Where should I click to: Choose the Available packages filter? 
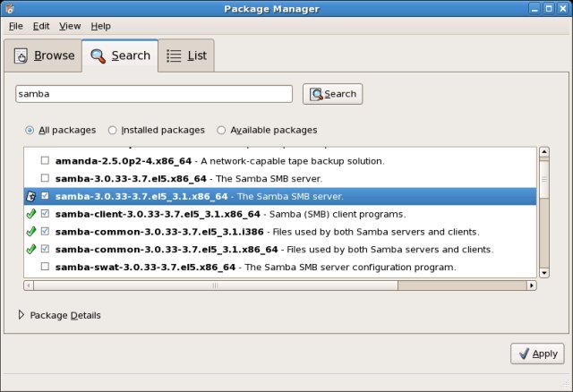pyautogui.click(x=221, y=130)
